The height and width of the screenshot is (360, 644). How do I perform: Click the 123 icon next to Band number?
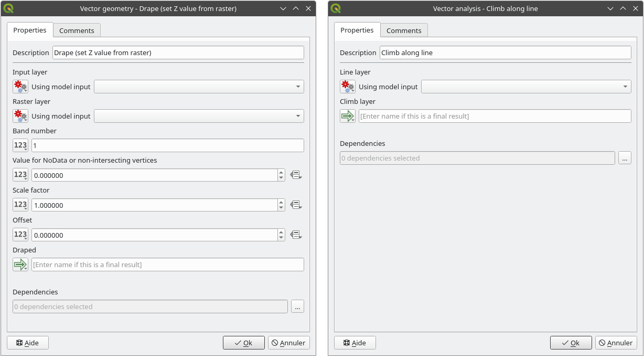(20, 145)
